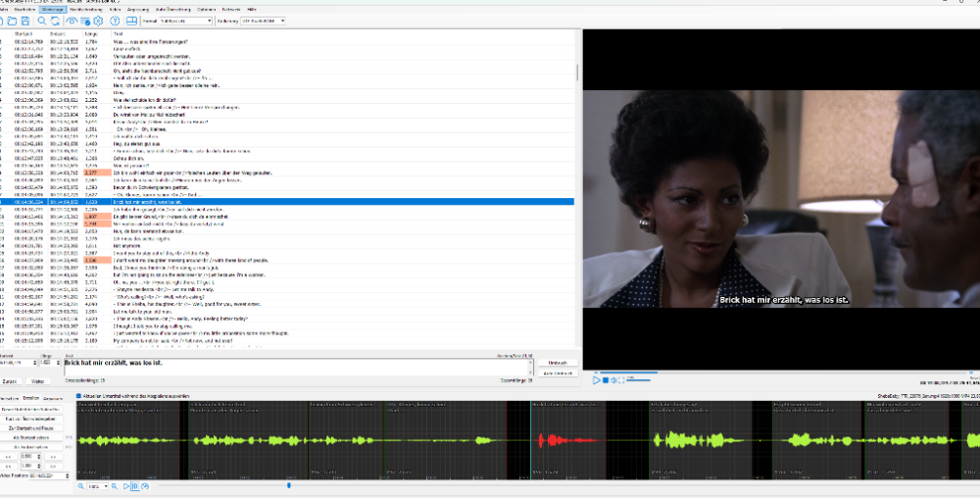Open the Bearbeiten menu
Image resolution: width=980 pixels, height=498 pixels.
pyautogui.click(x=25, y=10)
